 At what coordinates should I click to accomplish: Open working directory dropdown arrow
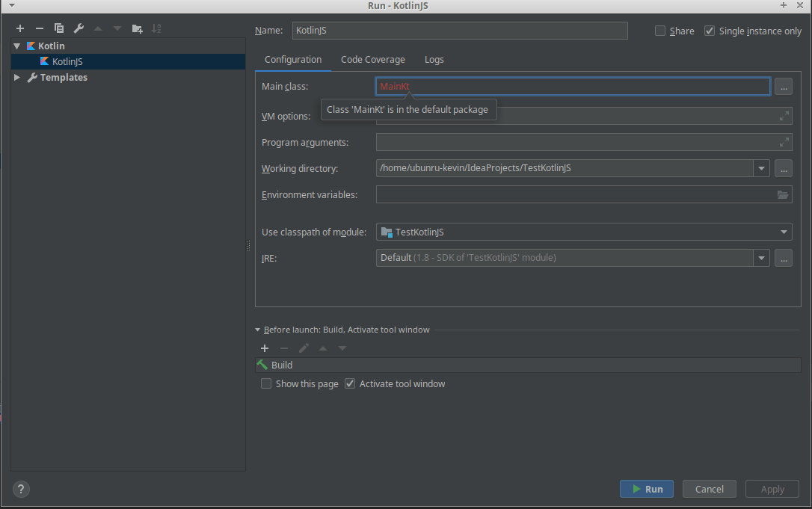click(761, 168)
